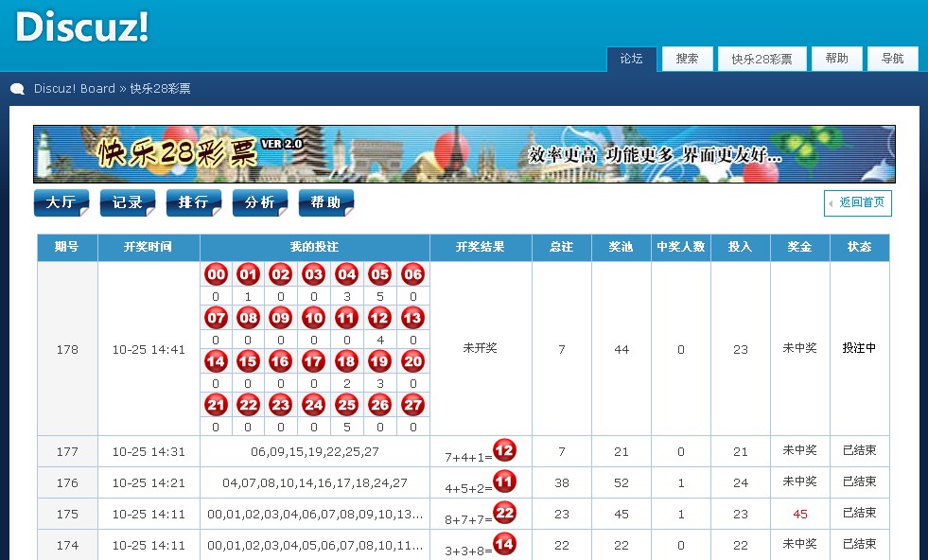Click the 快乐28彩票 VER 2.0 banner
The image size is (928, 560).
pos(464,154)
